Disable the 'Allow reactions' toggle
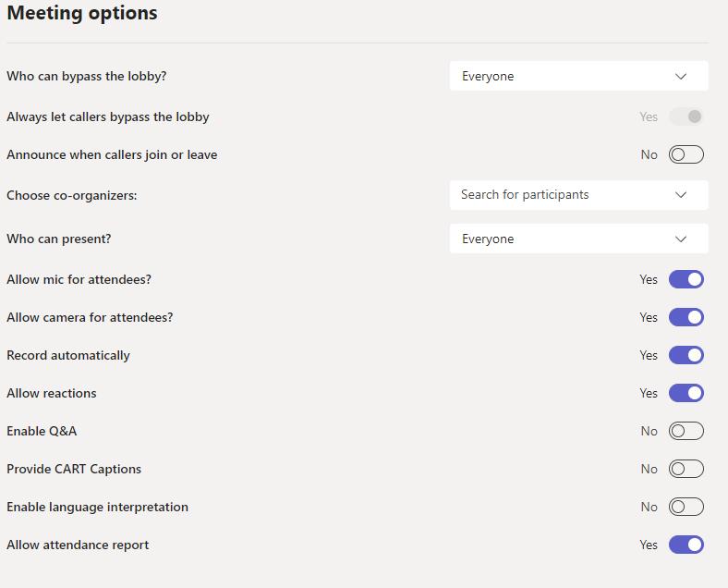 [686, 393]
